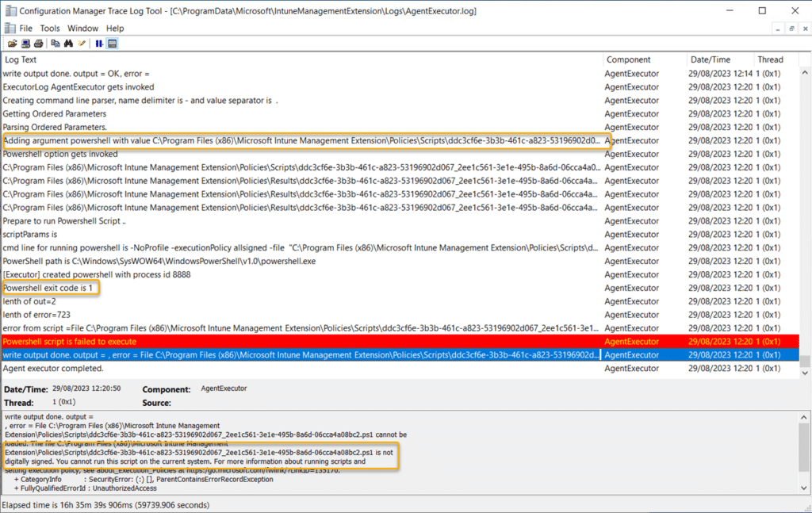Viewport: 812px width, 513px height.
Task: Click the Date/Time column header
Action: pyautogui.click(x=720, y=59)
